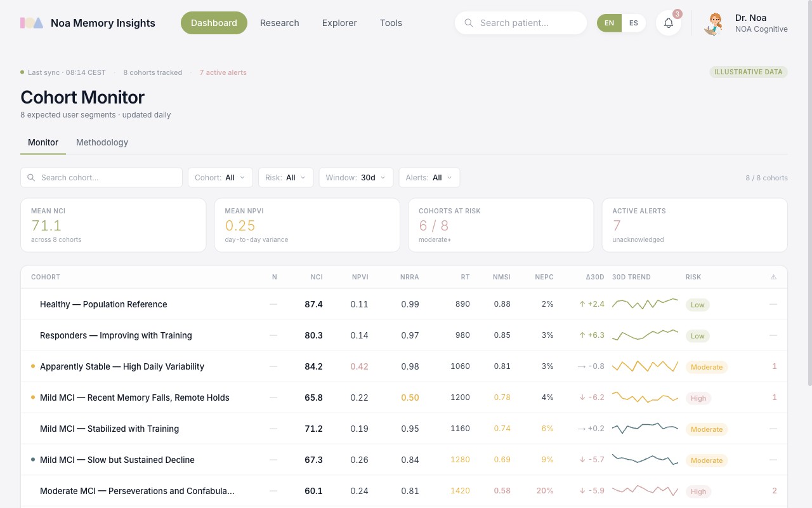Click Apparently Stable — High Daily Variability name

(x=122, y=366)
